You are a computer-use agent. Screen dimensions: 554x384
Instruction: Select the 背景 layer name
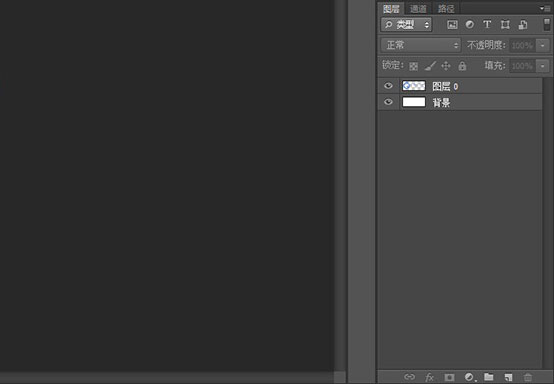point(441,102)
